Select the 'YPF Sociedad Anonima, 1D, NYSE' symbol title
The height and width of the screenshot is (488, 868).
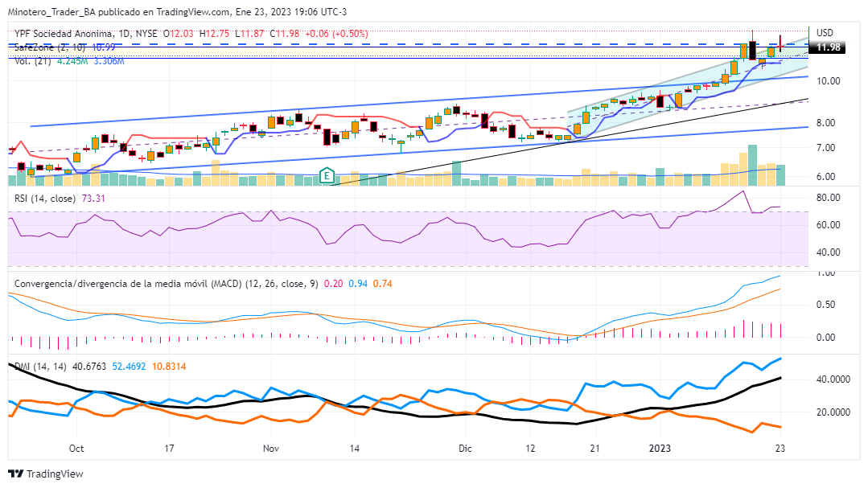point(86,34)
